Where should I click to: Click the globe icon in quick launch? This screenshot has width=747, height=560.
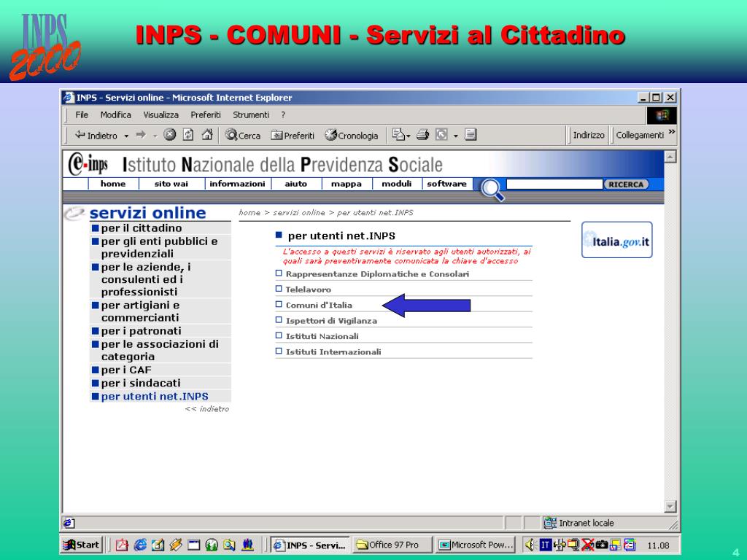coord(212,545)
